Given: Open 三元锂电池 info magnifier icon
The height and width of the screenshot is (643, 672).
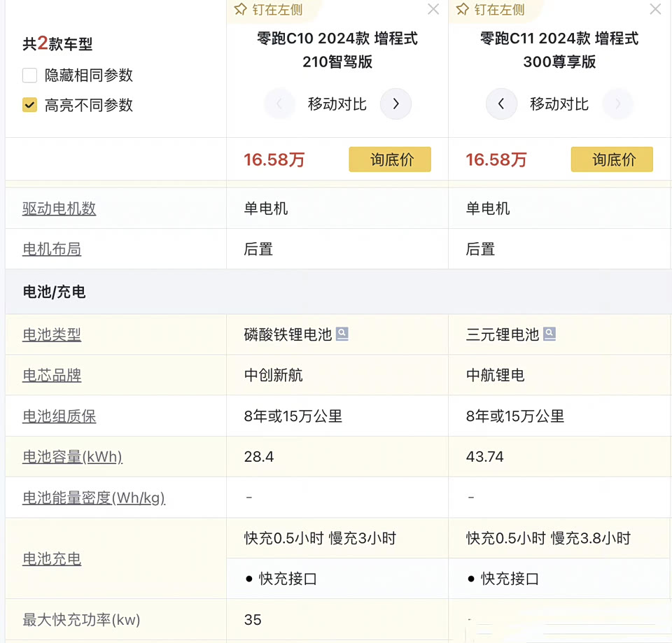Looking at the screenshot, I should [549, 334].
